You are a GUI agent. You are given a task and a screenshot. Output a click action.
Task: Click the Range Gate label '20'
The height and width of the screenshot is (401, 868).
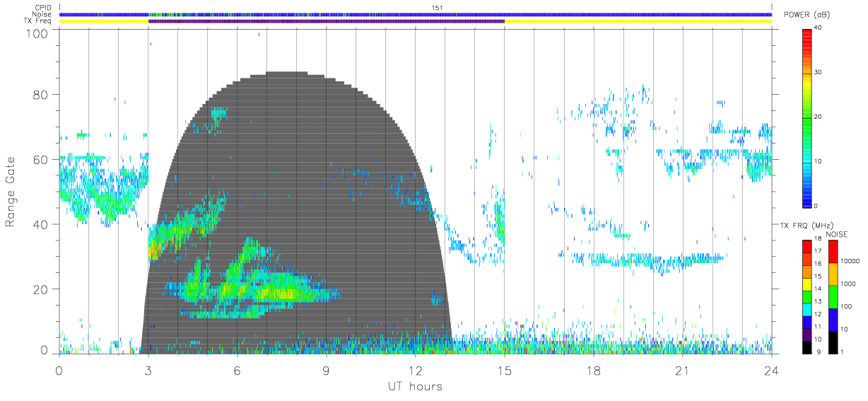pos(42,289)
